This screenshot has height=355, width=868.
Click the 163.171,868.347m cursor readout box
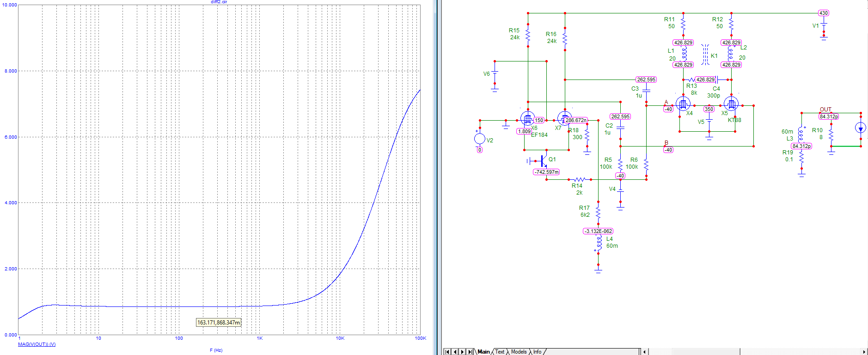pyautogui.click(x=219, y=323)
